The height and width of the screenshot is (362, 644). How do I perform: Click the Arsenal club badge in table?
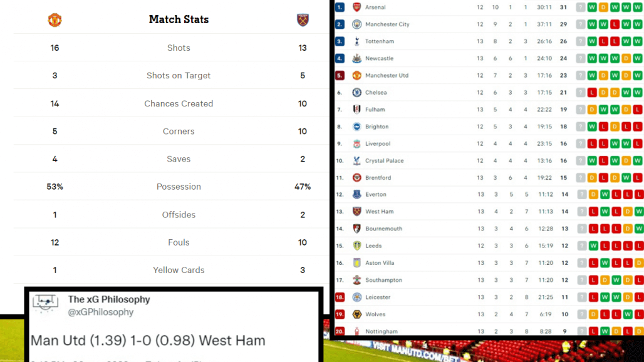[357, 8]
